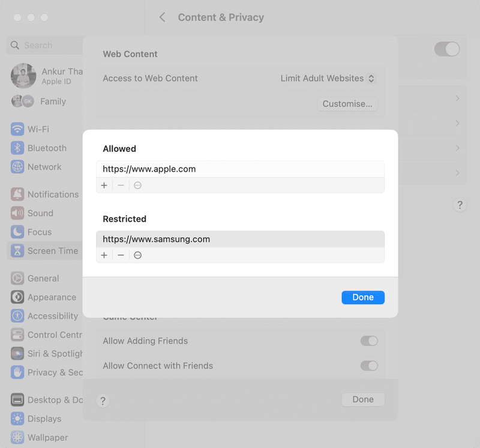Click the Network globe icon
This screenshot has height=448, width=480.
(17, 167)
